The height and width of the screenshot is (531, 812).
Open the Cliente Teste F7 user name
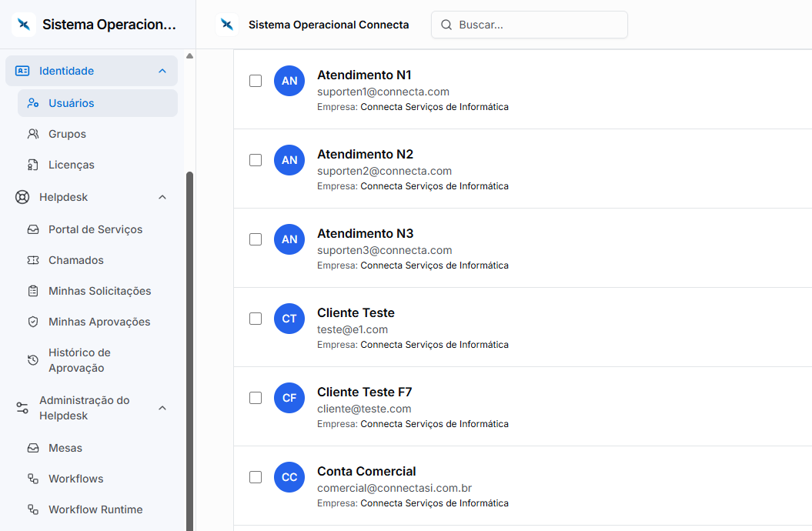point(365,392)
